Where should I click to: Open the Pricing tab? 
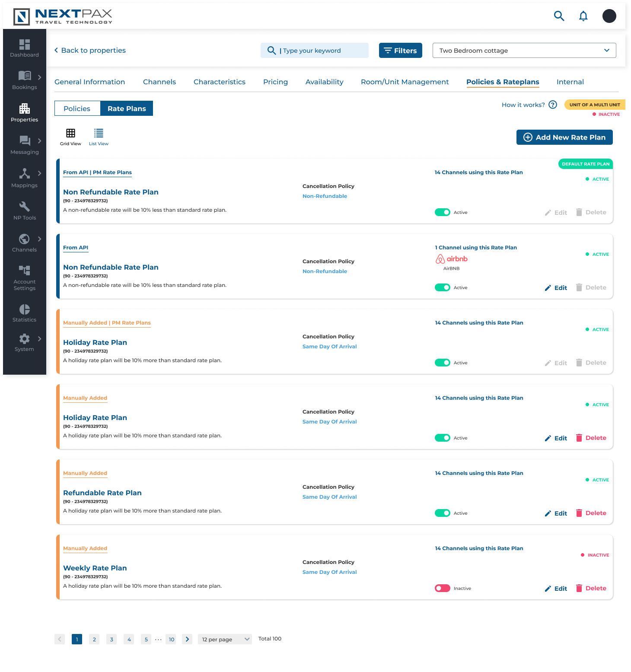tap(275, 82)
